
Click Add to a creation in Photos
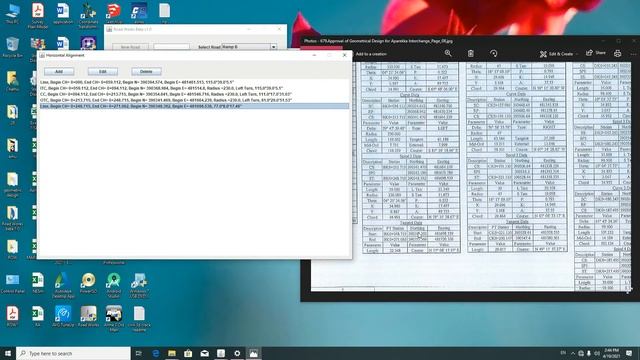coord(371,54)
